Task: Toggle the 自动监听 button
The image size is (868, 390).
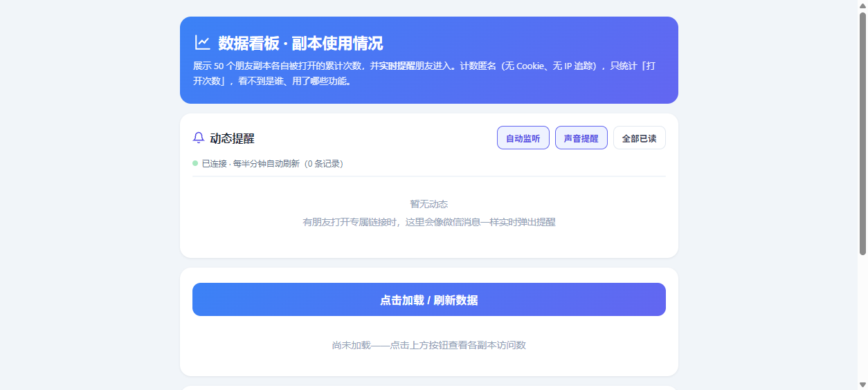Action: point(523,138)
